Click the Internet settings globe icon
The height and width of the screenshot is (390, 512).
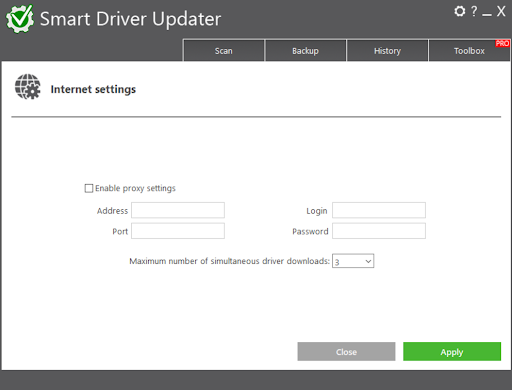point(28,87)
